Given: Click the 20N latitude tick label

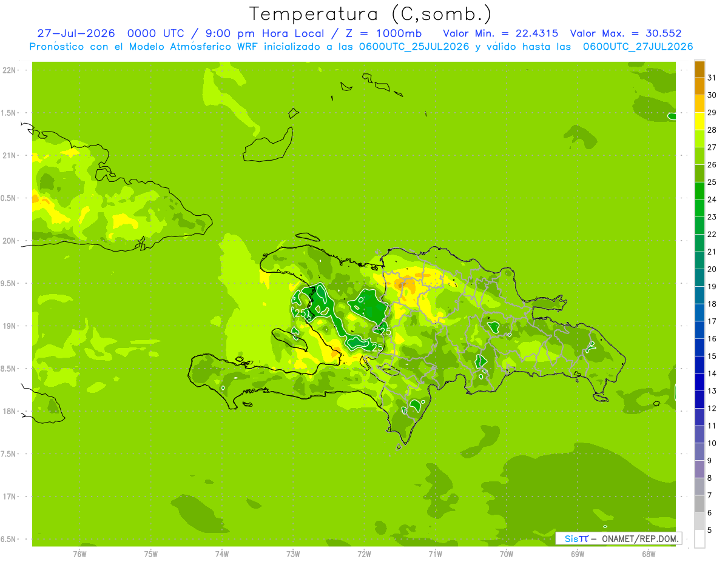Looking at the screenshot, I should tap(10, 241).
